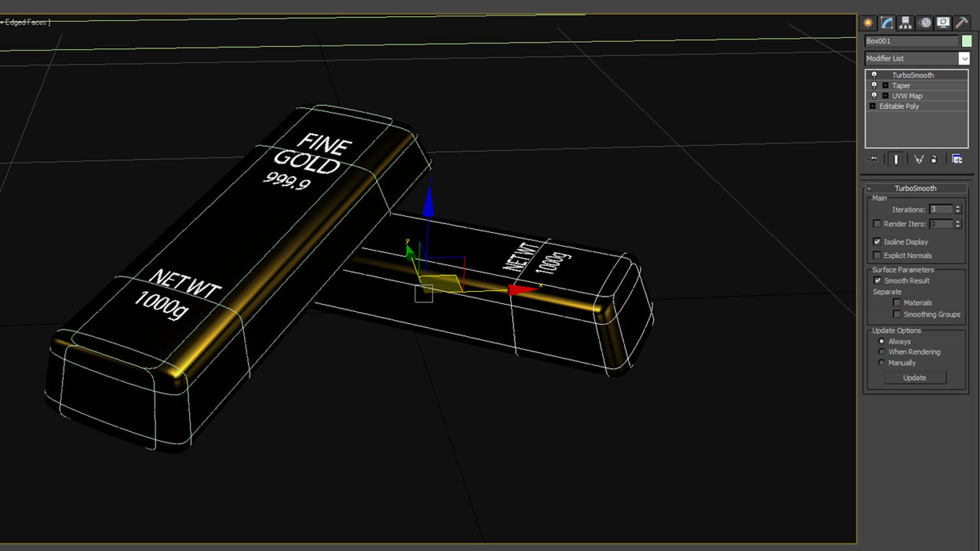Select the Always update option
The width and height of the screenshot is (980, 551).
(x=881, y=341)
